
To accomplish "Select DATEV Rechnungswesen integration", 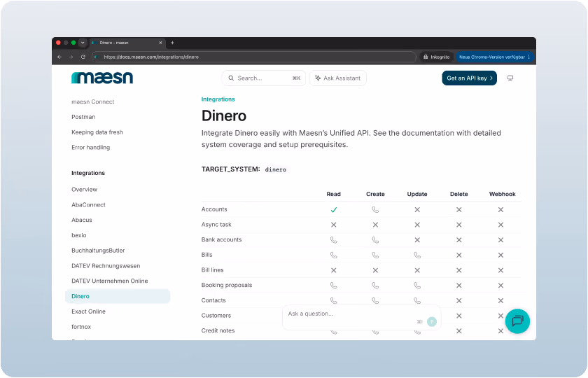I will point(106,266).
